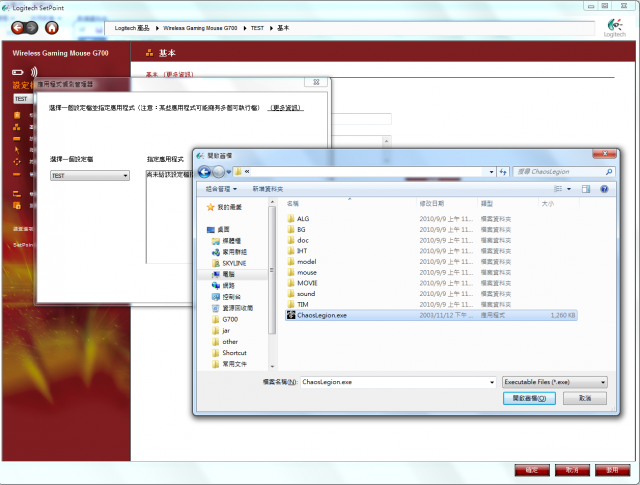Click the SetPoint back arrow button
Image resolution: width=640 pixels, height=485 pixels.
point(18,28)
